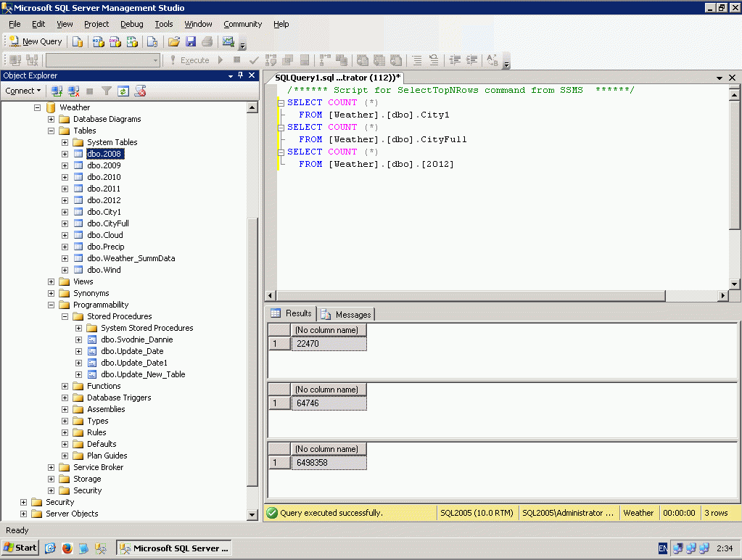Expand the Views folder

[51, 281]
